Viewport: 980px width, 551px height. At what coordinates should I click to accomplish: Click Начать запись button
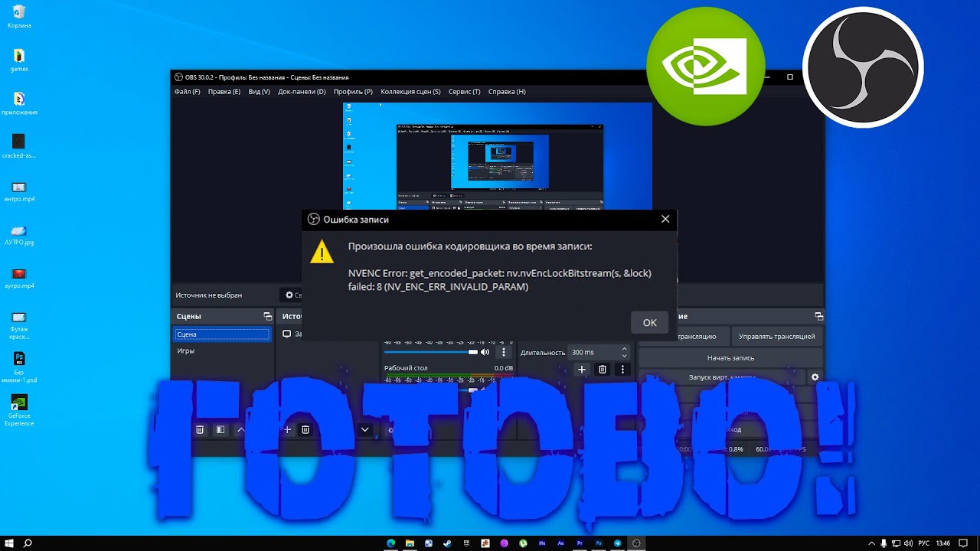730,357
